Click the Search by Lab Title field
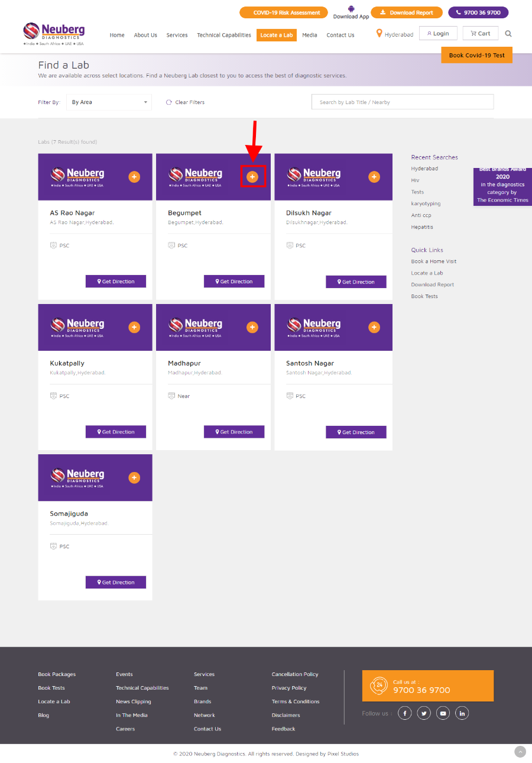The height and width of the screenshot is (763, 532). (x=402, y=102)
